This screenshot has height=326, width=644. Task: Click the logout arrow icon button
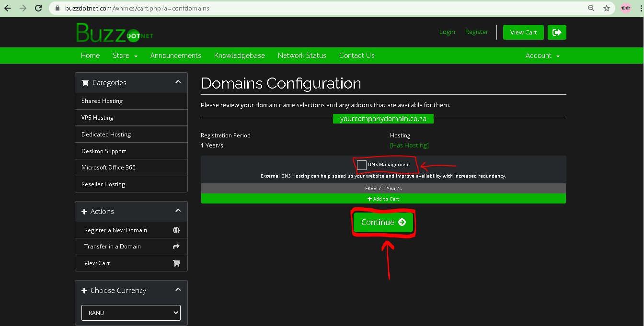pyautogui.click(x=557, y=32)
